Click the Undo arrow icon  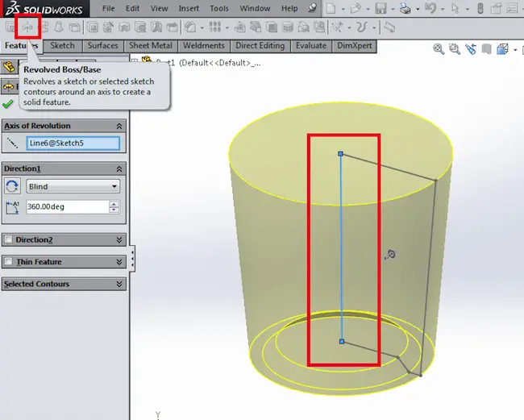tap(430, 8)
